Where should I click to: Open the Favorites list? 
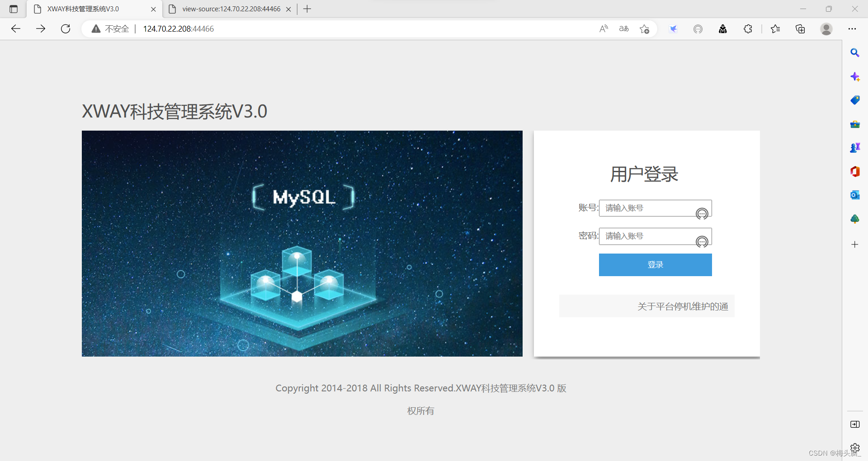tap(775, 28)
